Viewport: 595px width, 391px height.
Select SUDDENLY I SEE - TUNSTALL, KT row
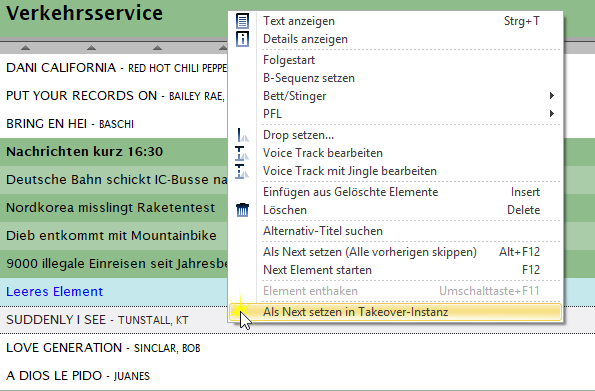114,320
